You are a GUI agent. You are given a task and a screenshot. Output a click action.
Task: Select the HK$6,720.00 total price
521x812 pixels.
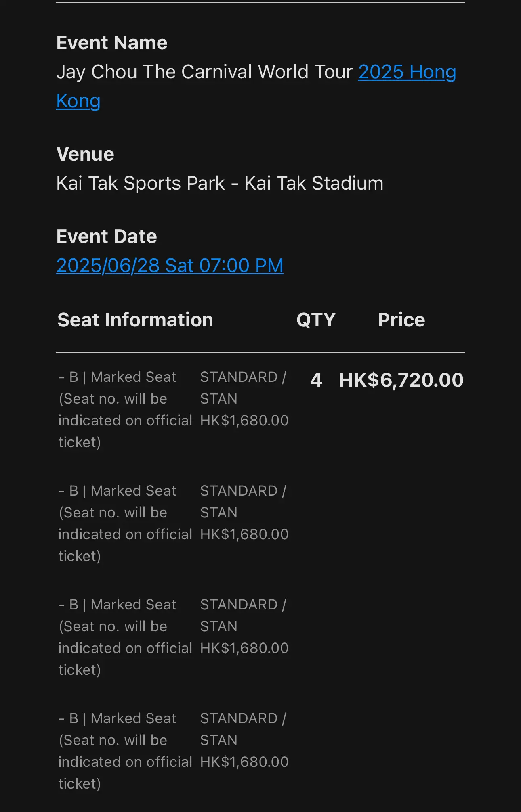[401, 380]
